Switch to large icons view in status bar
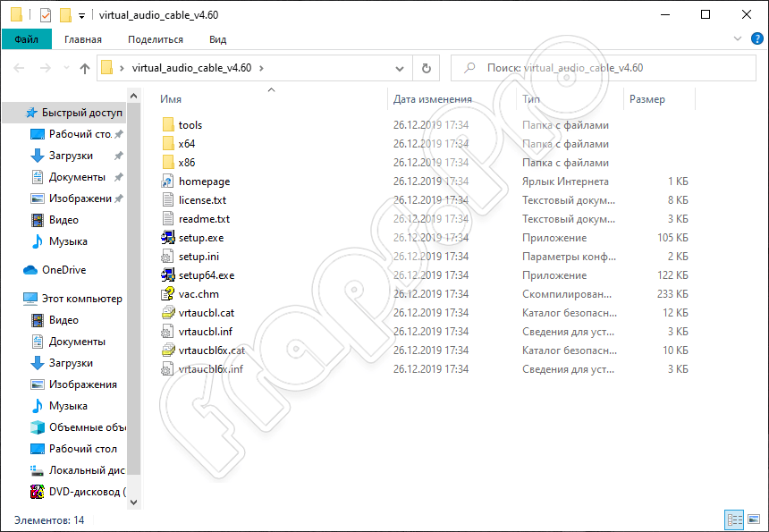 coord(753,519)
